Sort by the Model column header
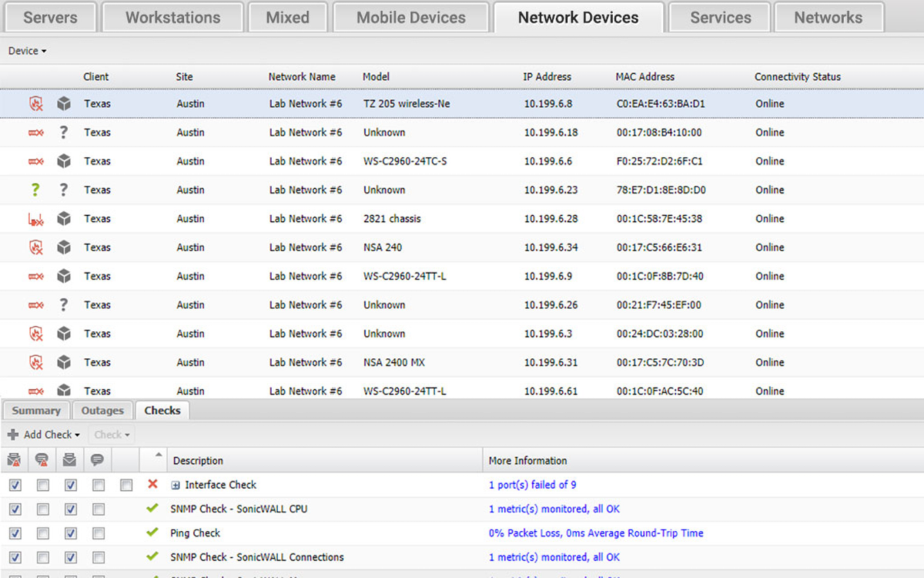The width and height of the screenshot is (924, 578). (x=376, y=76)
